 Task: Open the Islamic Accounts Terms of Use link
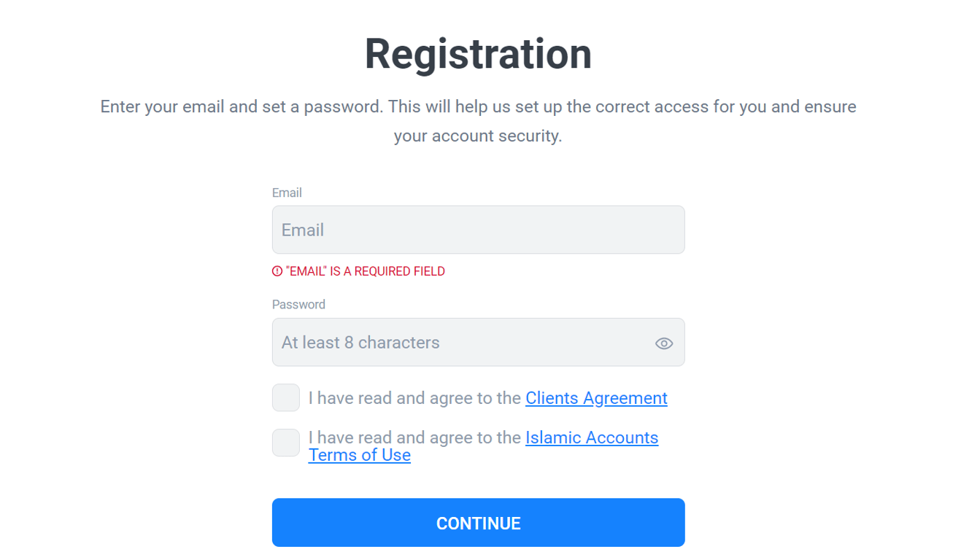click(591, 437)
